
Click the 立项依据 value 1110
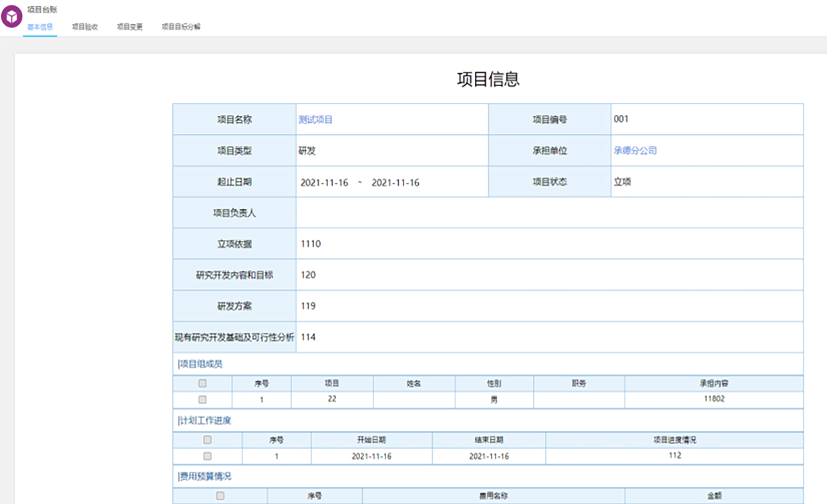click(311, 244)
